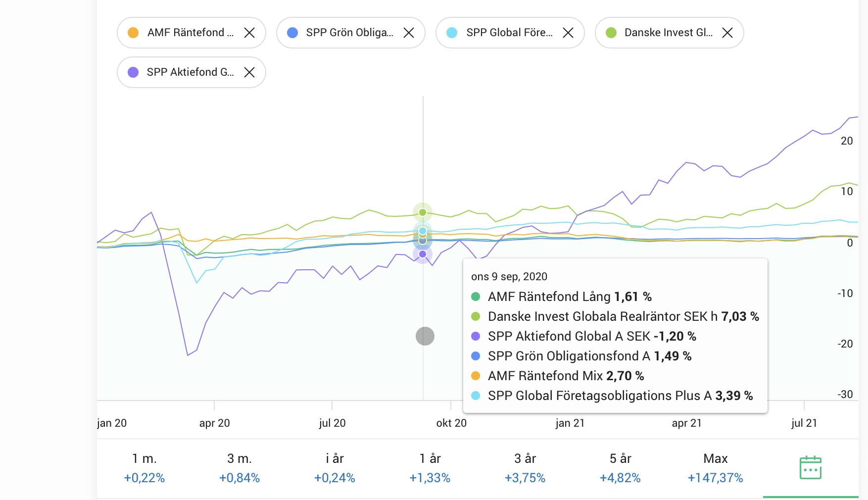Choose the 5 år time range
The height and width of the screenshot is (500, 868).
(620, 468)
